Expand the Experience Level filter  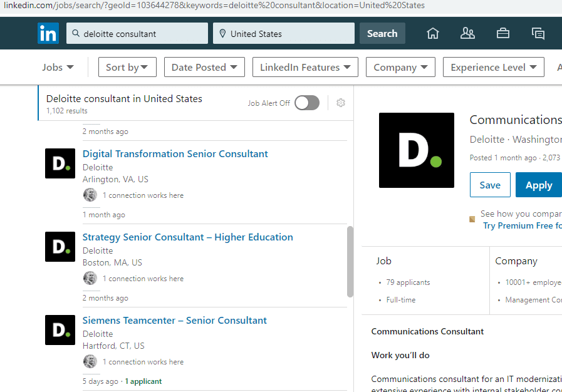pyautogui.click(x=494, y=67)
